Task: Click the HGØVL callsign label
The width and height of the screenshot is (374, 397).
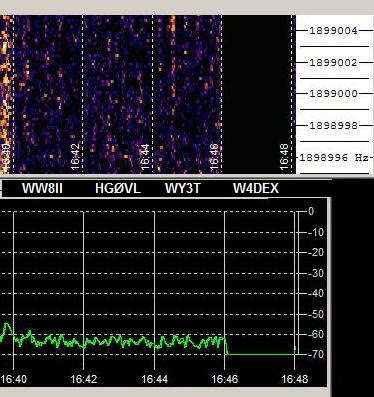Action: click(118, 189)
